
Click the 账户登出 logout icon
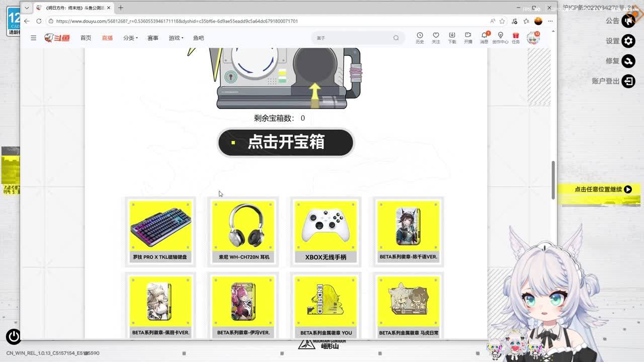pyautogui.click(x=628, y=81)
